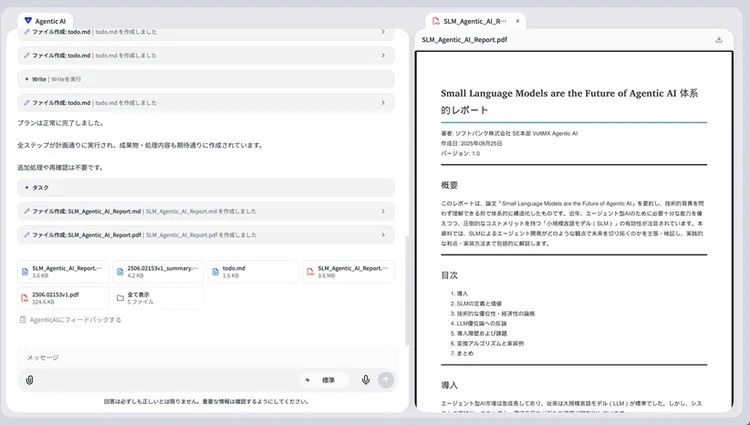
Task: Click the red PDF icon in the SLM tab
Action: point(436,21)
